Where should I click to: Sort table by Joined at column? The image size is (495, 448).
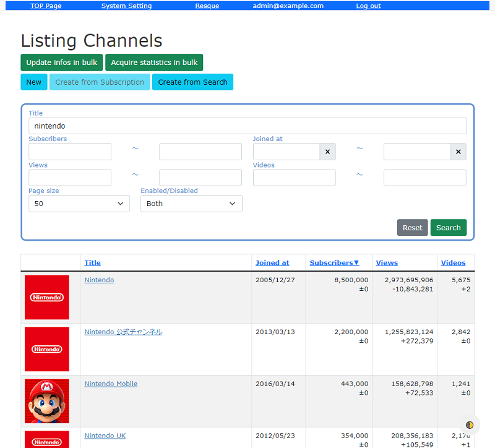coord(272,263)
